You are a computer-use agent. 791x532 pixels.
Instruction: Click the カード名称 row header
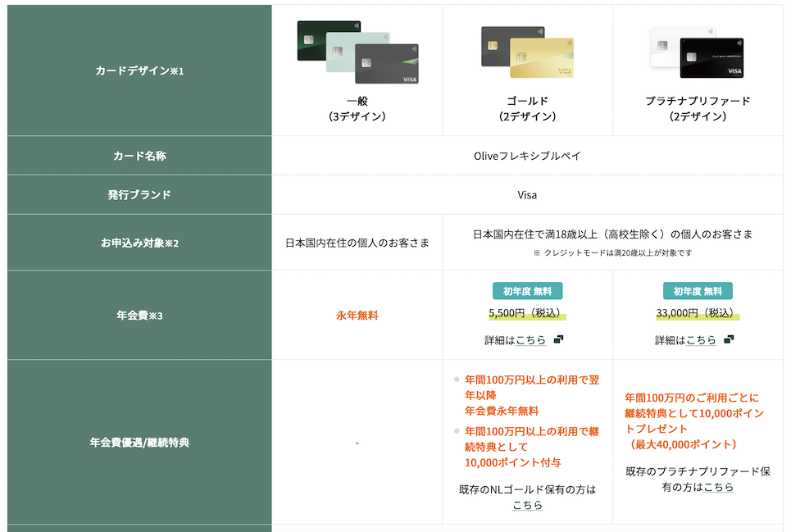[x=139, y=156]
